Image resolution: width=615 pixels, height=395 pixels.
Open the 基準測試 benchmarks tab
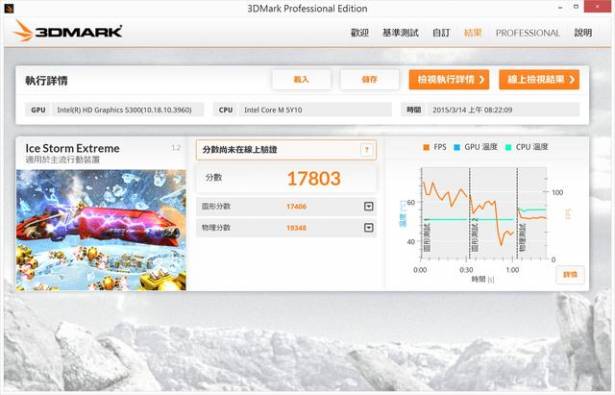[400, 33]
